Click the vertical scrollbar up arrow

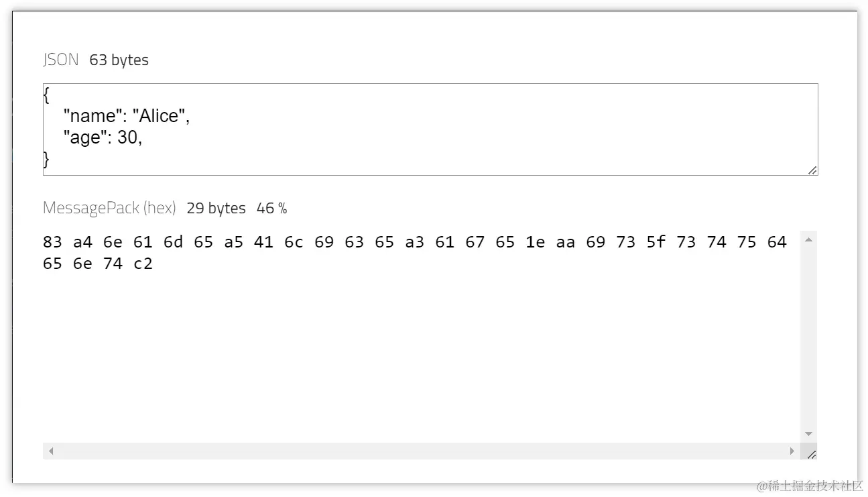[x=808, y=239]
